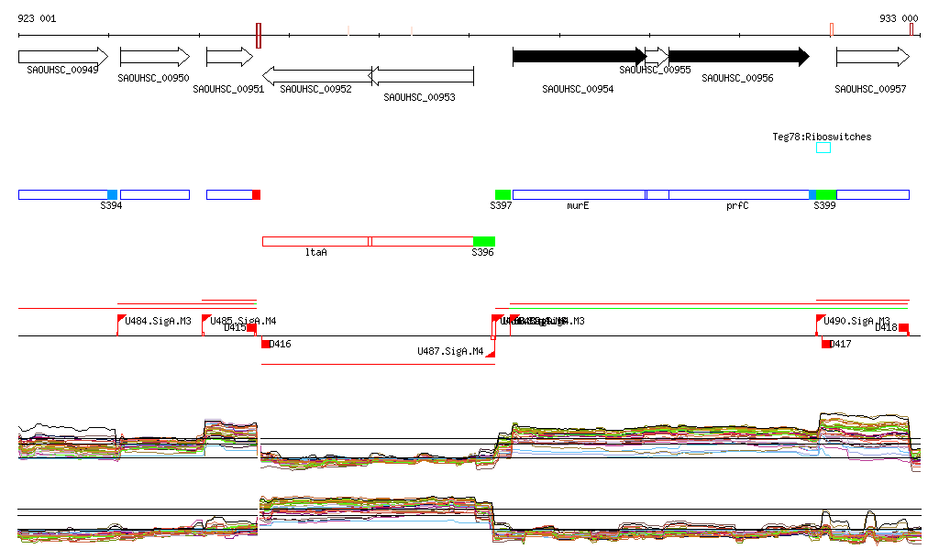939x560 pixels.
Task: Click the SAOUHSC_00950 locus label
Action: tap(153, 79)
